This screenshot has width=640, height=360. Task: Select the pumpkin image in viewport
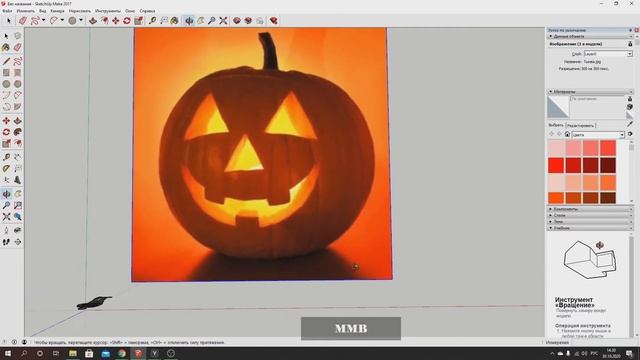click(x=261, y=154)
